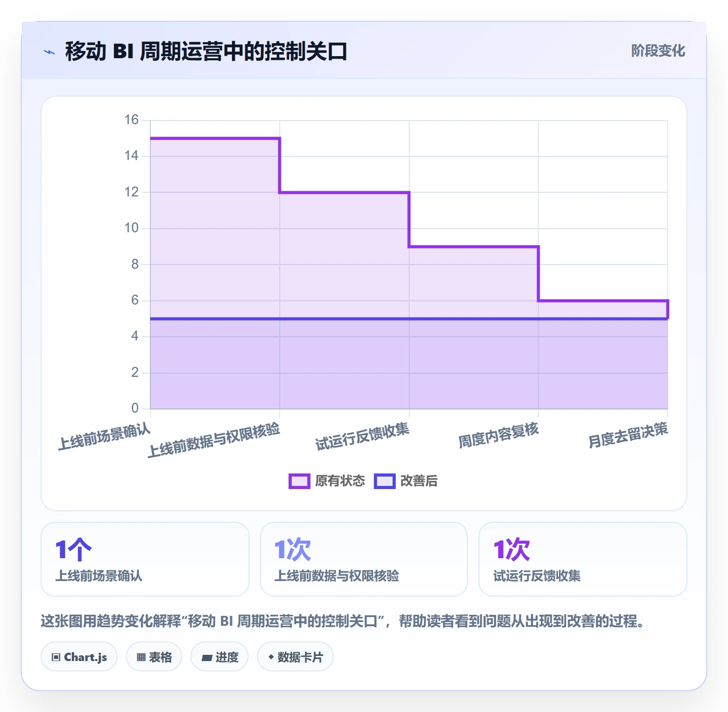Image resolution: width=728 pixels, height=712 pixels.
Task: Click the title 移动 BI 周期运营中的控制关口
Action: (206, 51)
